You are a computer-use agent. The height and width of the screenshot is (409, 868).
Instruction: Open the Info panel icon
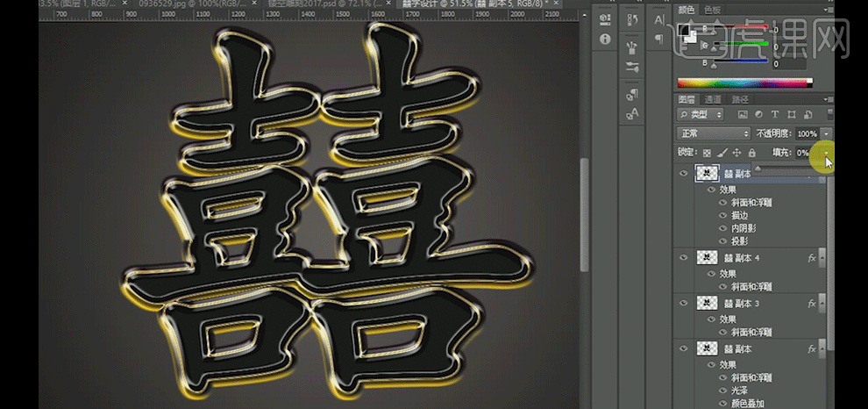click(604, 39)
